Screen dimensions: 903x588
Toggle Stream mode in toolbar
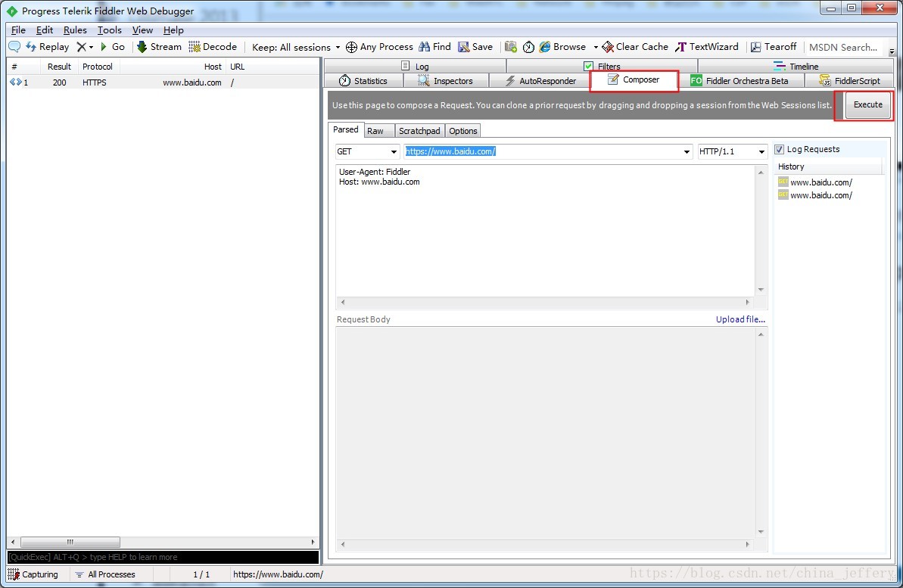coord(159,47)
